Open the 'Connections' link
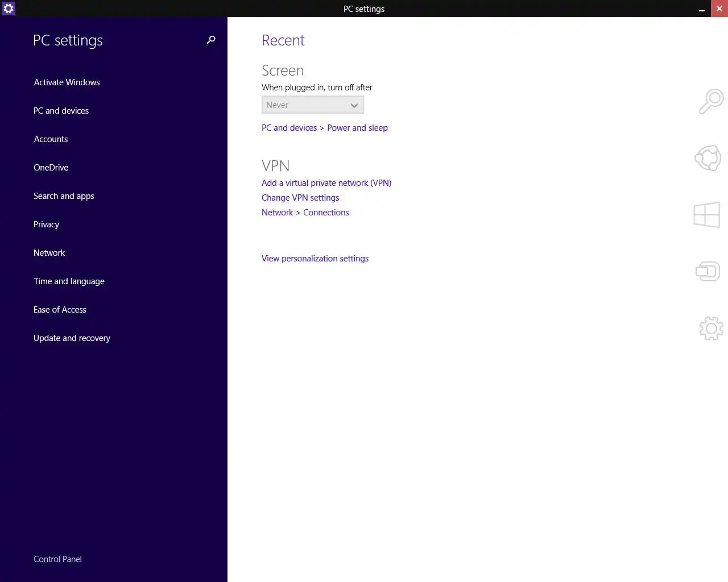The width and height of the screenshot is (728, 582). pos(326,213)
